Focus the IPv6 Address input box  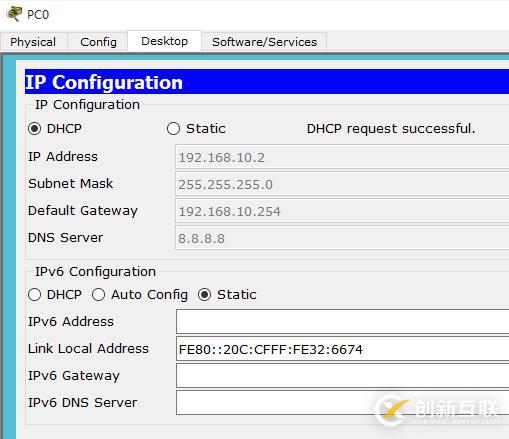(x=342, y=321)
